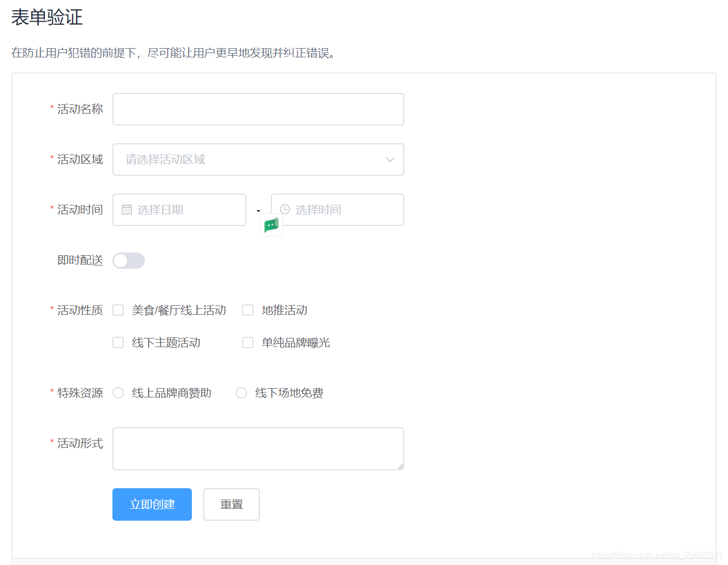Screen dimensions: 728x565
Task: Open the calendar icon in the date field
Action: [x=127, y=210]
